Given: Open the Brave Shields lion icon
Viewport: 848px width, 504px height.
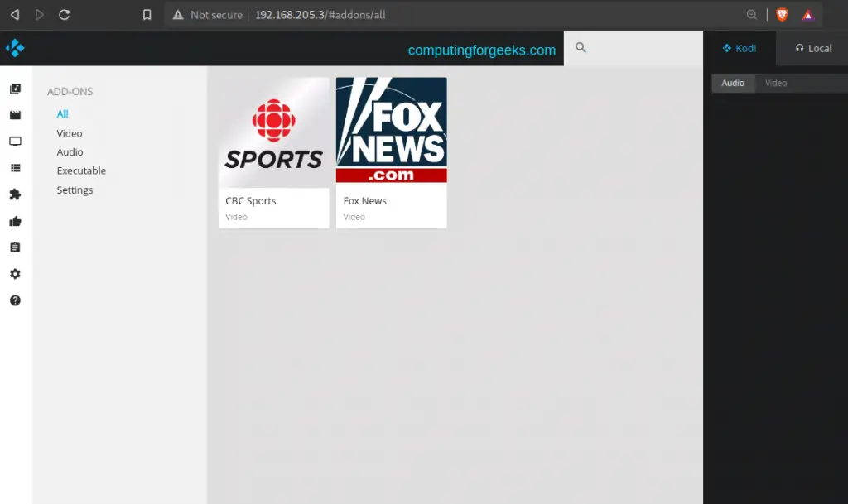Looking at the screenshot, I should [x=782, y=15].
